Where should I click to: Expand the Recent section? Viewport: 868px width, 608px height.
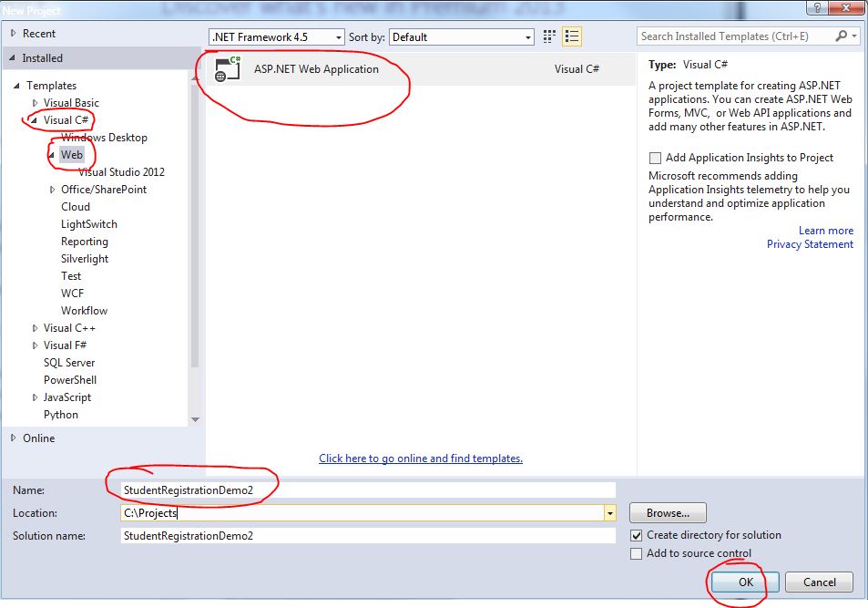[x=14, y=33]
